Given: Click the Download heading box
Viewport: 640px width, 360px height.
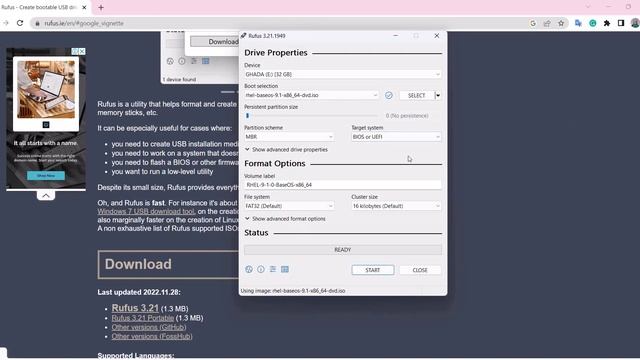Looking at the screenshot, I should click(x=168, y=264).
